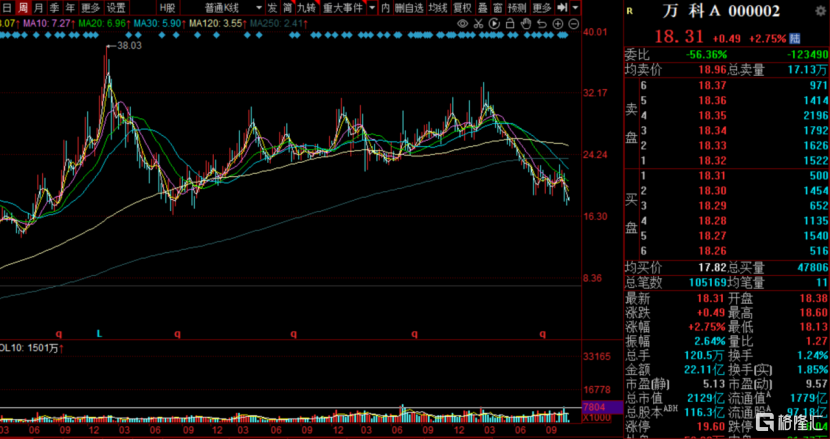Click the 叠 overlay button
The image size is (830, 439).
(x=483, y=7)
